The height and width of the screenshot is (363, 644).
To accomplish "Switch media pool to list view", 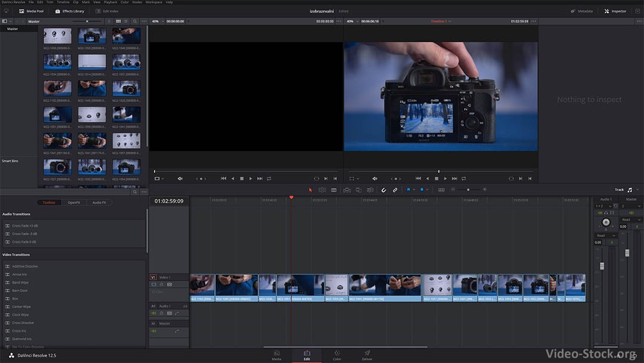I will pyautogui.click(x=126, y=21).
